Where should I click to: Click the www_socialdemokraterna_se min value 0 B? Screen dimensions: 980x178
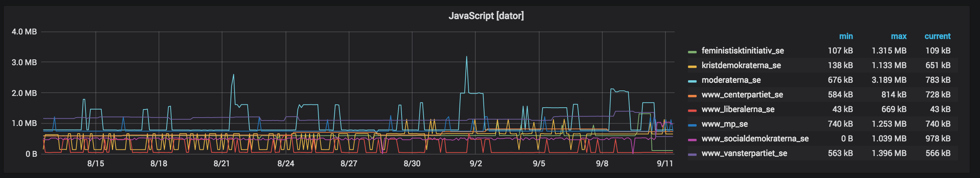(x=847, y=139)
